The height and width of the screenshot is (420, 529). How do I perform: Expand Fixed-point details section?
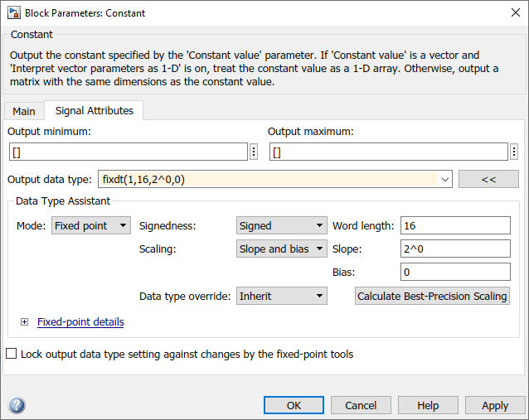click(x=25, y=322)
